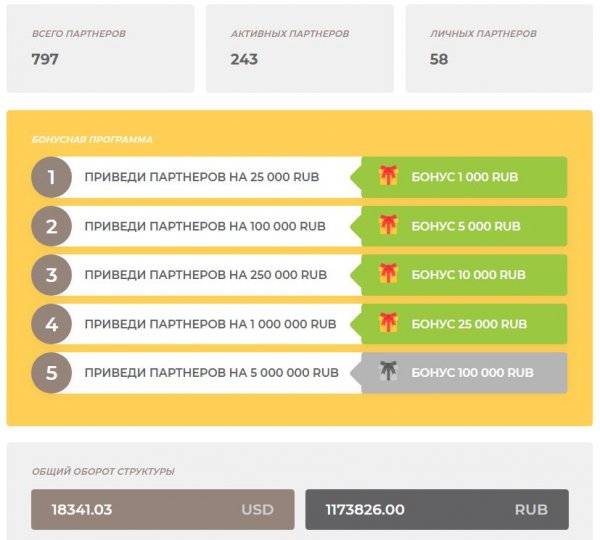Click the gift icon beside БОНУС 10 000 RUB
The width and height of the screenshot is (600, 540).
tap(388, 274)
